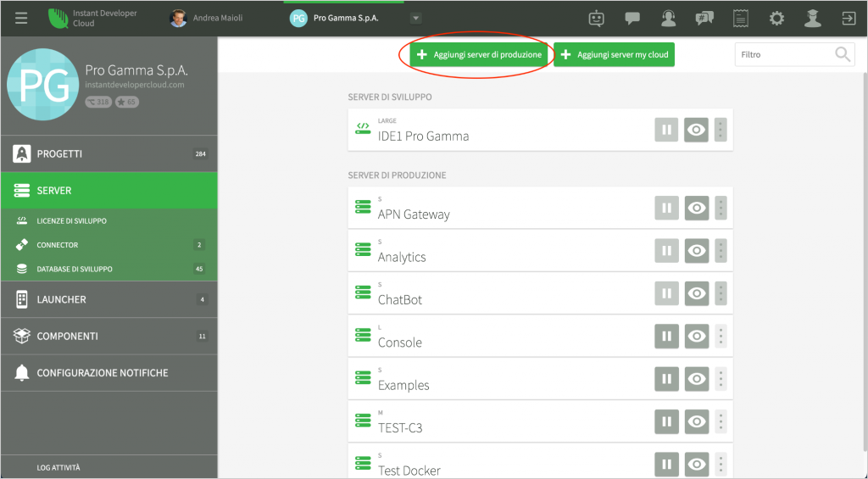Image resolution: width=868 pixels, height=479 pixels.
Task: Click eye icon for TEST-C3
Action: pos(697,421)
